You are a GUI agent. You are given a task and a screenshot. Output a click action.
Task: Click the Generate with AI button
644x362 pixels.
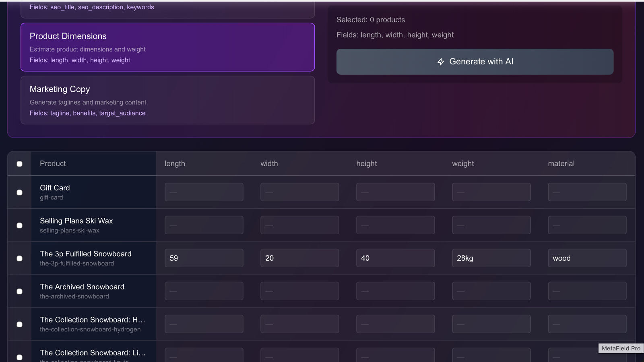point(475,62)
